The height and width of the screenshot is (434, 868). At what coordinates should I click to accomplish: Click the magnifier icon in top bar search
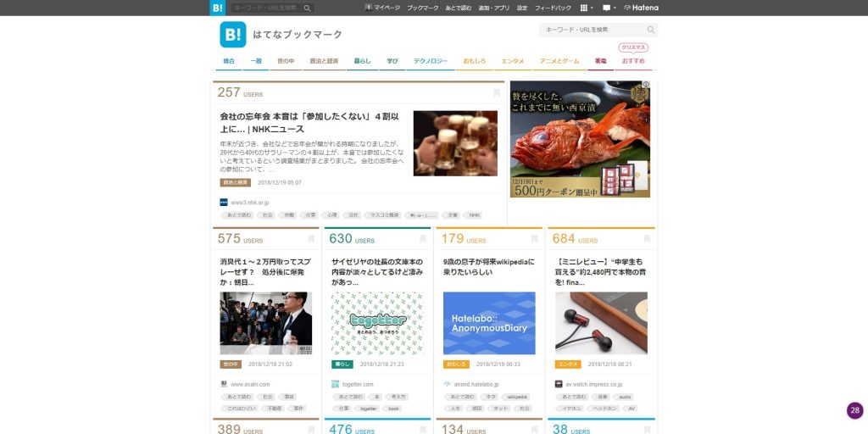tap(307, 8)
